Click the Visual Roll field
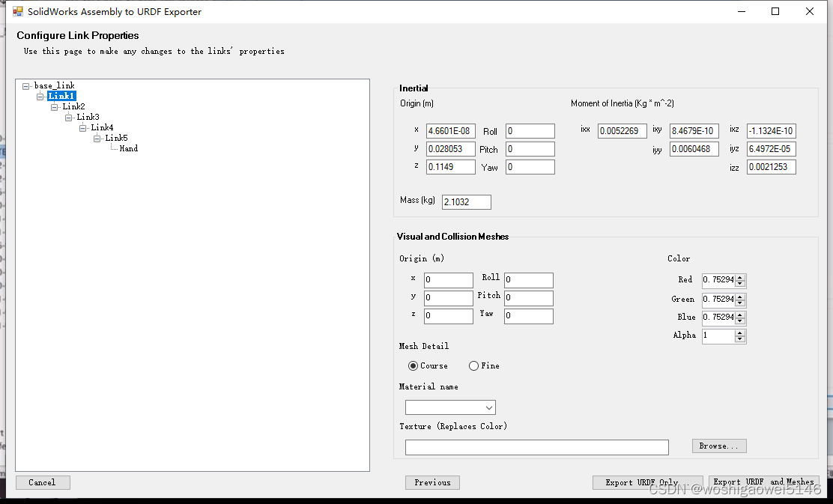This screenshot has width=833, height=504. pos(529,280)
